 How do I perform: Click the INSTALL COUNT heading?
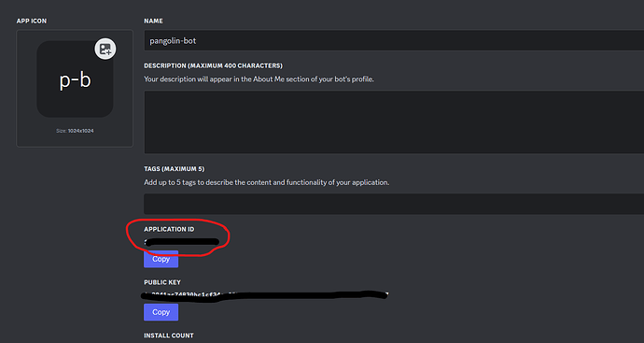(168, 336)
